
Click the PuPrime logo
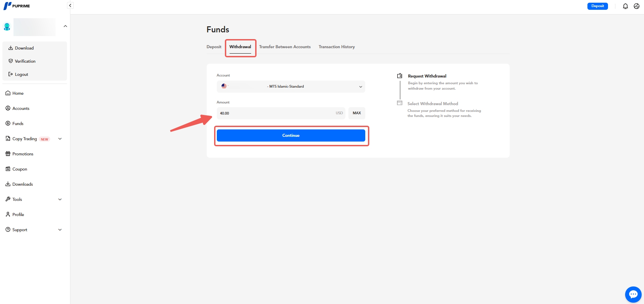(x=17, y=6)
